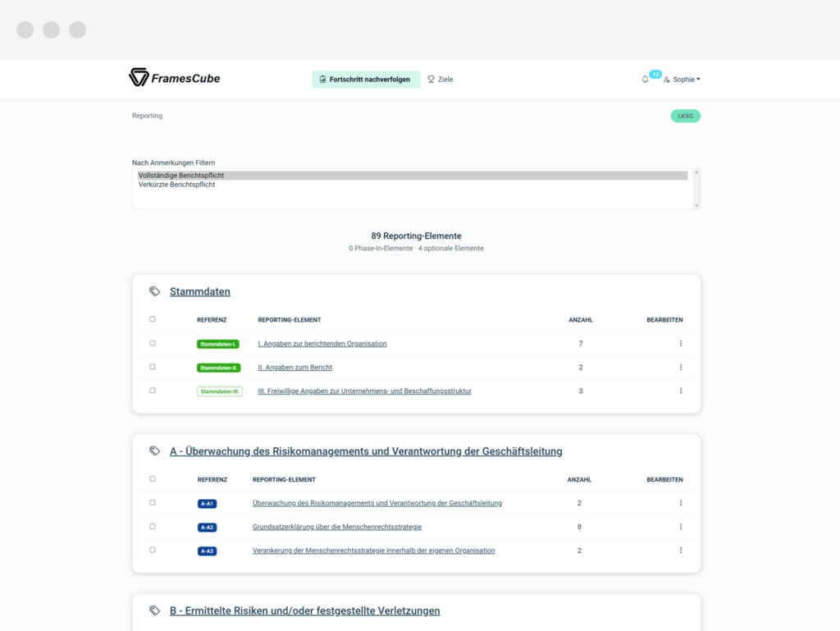Click the Reporting breadcrumb
Screen dimensions: 840x631
pyautogui.click(x=148, y=116)
